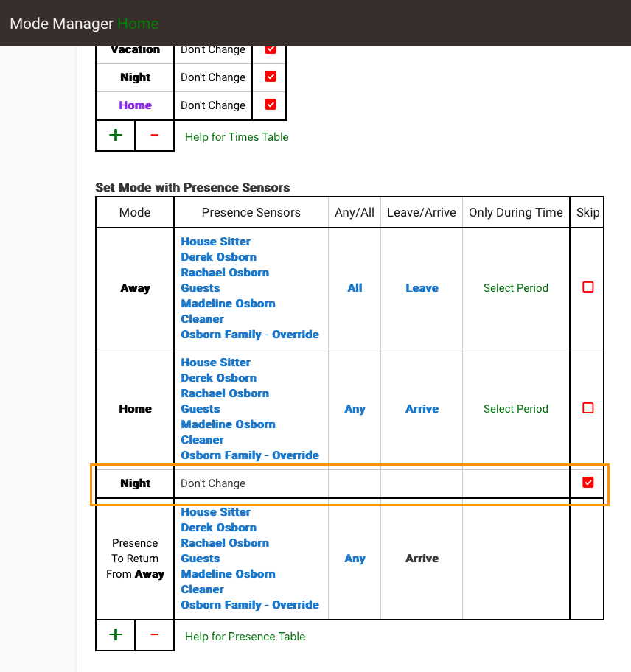Edit presence sensors list for Away mode
Image resolution: width=631 pixels, height=672 pixels.
click(x=250, y=288)
